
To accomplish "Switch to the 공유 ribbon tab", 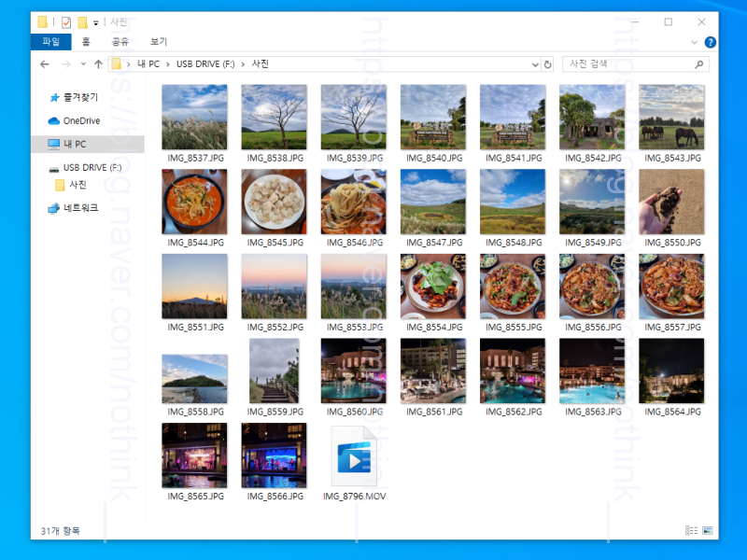I will 120,41.
